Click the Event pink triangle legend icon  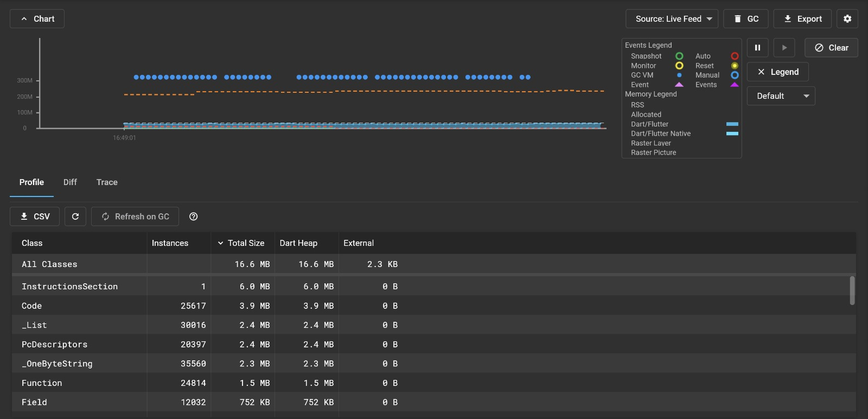[679, 85]
